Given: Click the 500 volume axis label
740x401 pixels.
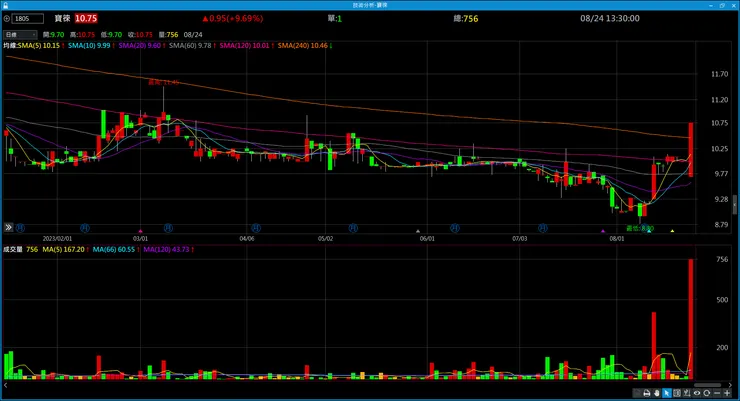Looking at the screenshot, I should click(722, 300).
